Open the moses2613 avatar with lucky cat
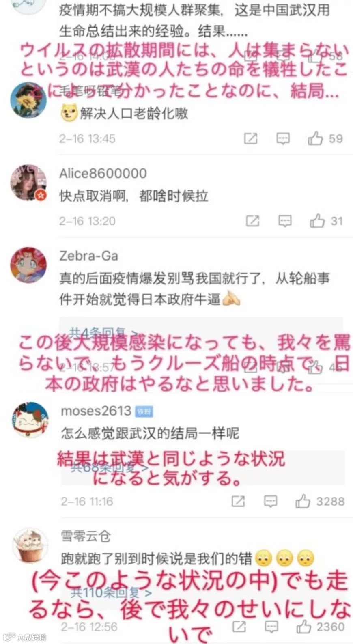This screenshot has width=353, height=644. pos(30,420)
